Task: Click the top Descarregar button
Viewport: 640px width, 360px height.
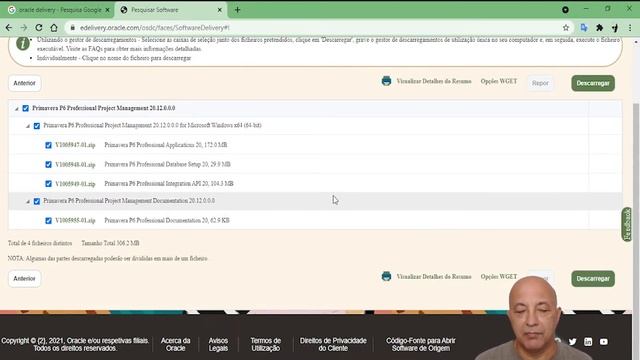Action: [x=593, y=83]
